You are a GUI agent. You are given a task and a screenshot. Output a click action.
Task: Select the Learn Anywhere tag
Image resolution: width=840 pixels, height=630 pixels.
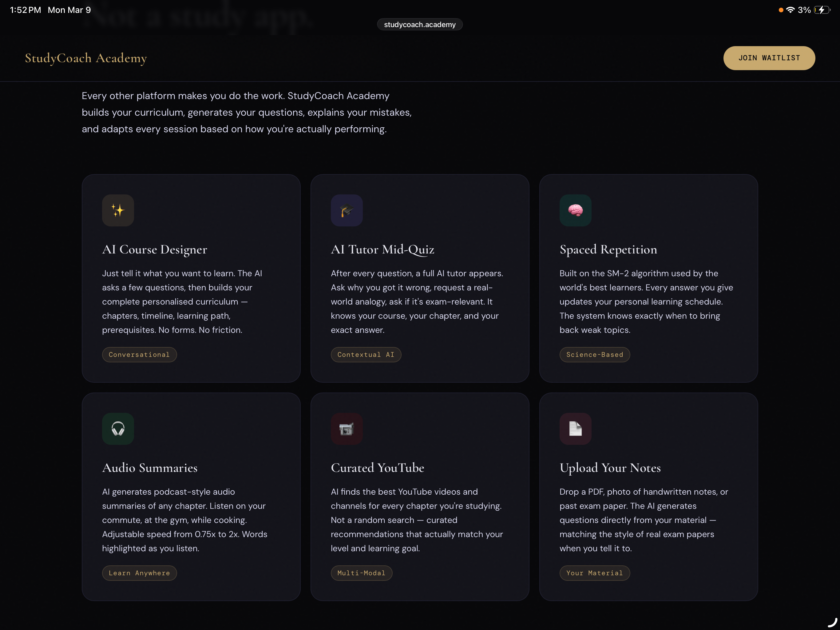(x=139, y=572)
